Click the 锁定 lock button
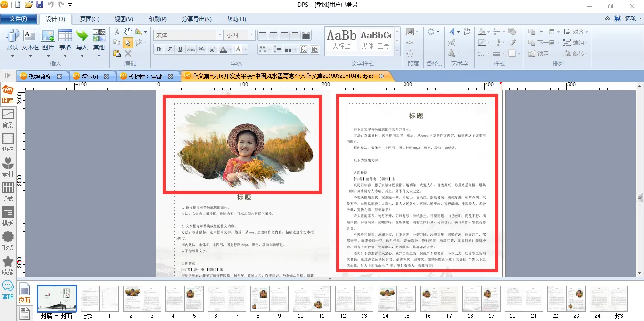 538,54
